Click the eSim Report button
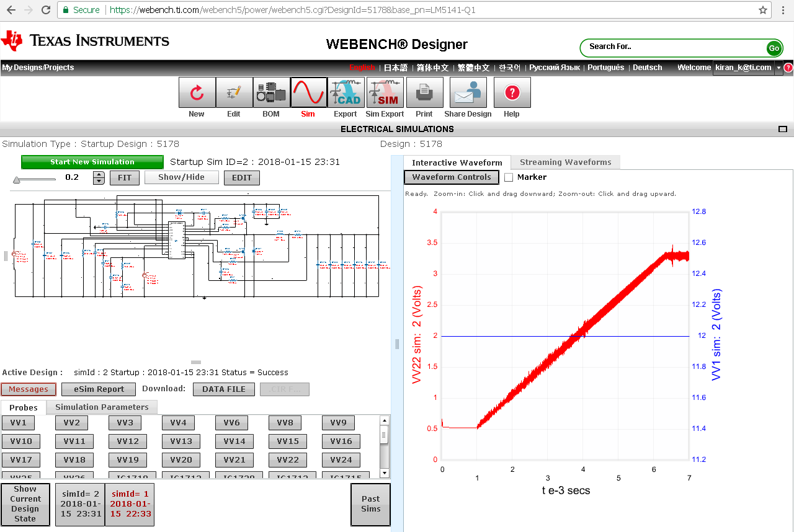 pyautogui.click(x=99, y=389)
